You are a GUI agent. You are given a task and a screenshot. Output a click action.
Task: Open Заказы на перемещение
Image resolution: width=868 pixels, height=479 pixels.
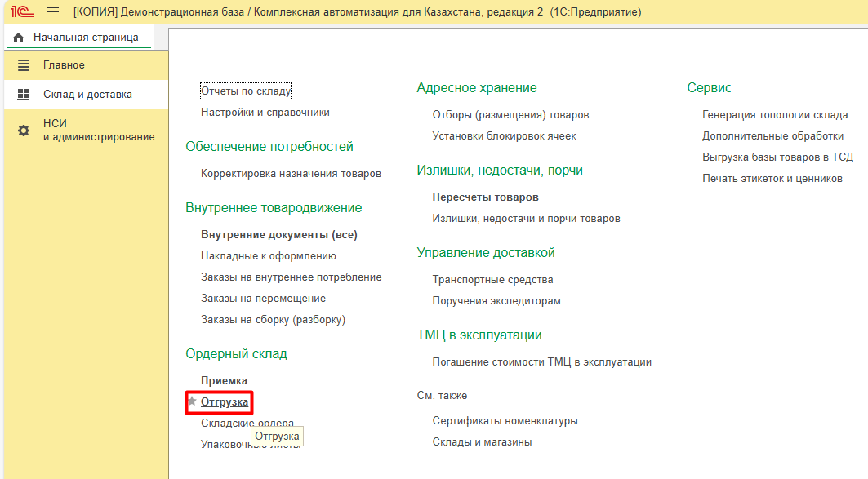[264, 299]
